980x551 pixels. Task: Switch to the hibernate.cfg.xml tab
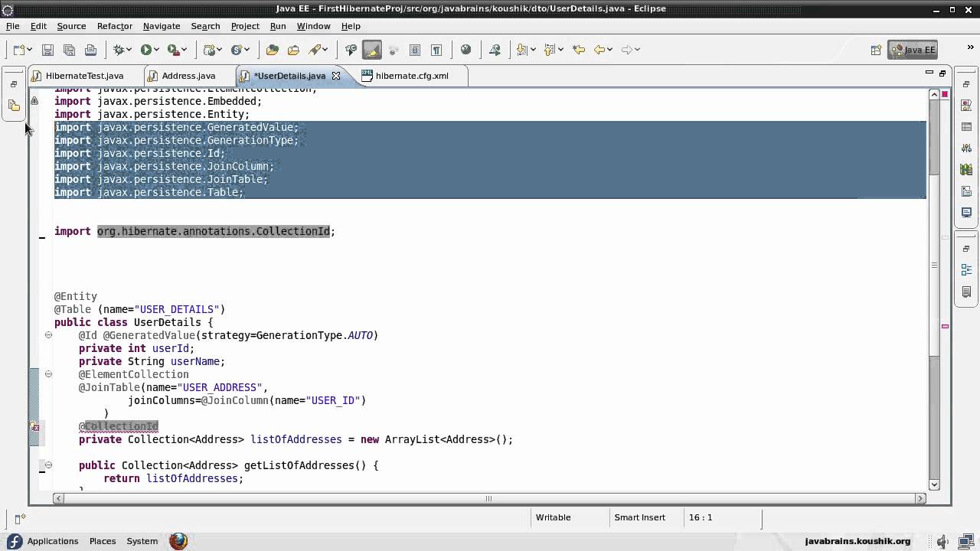(412, 76)
